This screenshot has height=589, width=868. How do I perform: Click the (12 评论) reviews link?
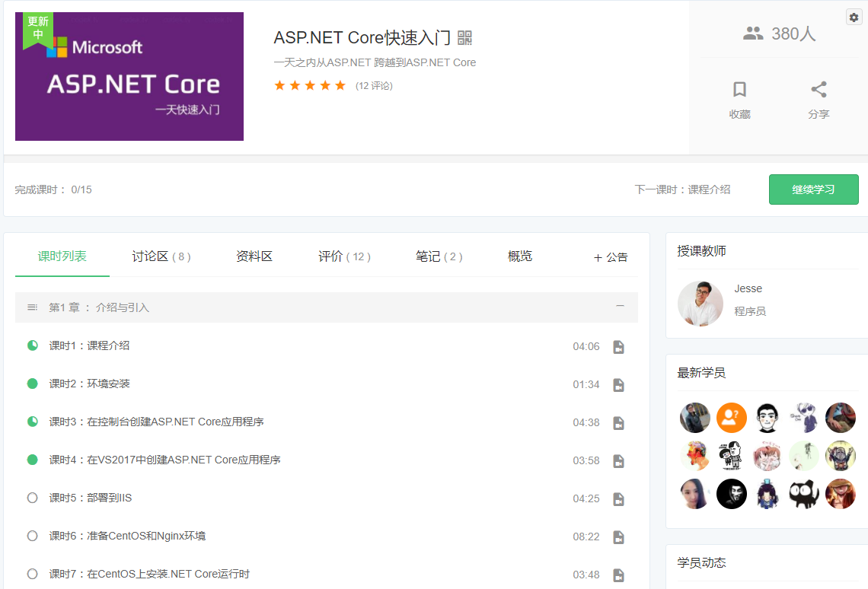click(x=374, y=86)
